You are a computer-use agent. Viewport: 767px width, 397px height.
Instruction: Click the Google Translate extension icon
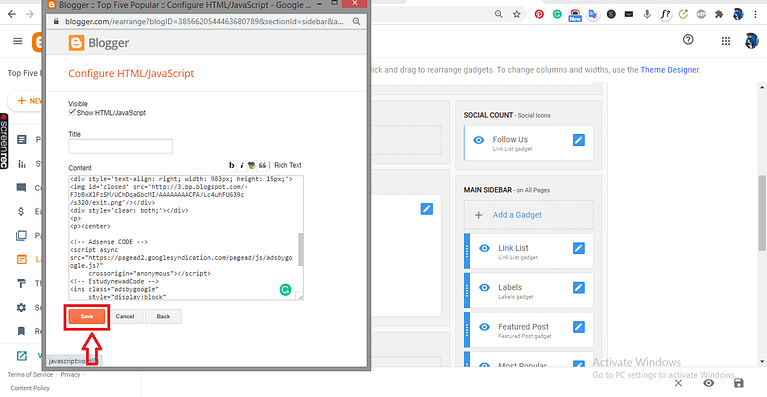[593, 14]
